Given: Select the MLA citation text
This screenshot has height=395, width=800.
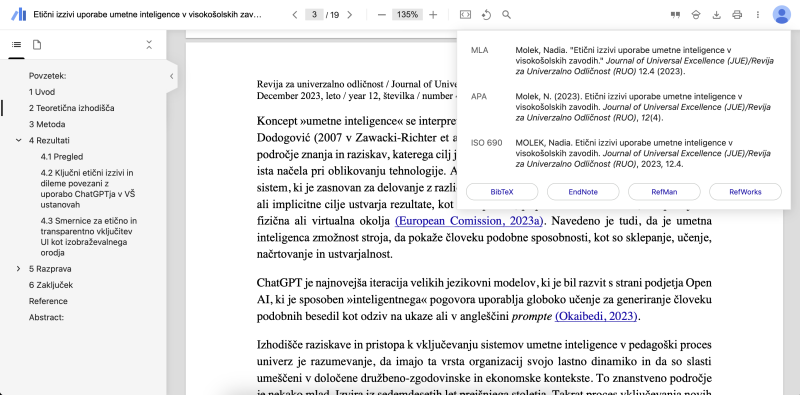Looking at the screenshot, I should coord(644,61).
